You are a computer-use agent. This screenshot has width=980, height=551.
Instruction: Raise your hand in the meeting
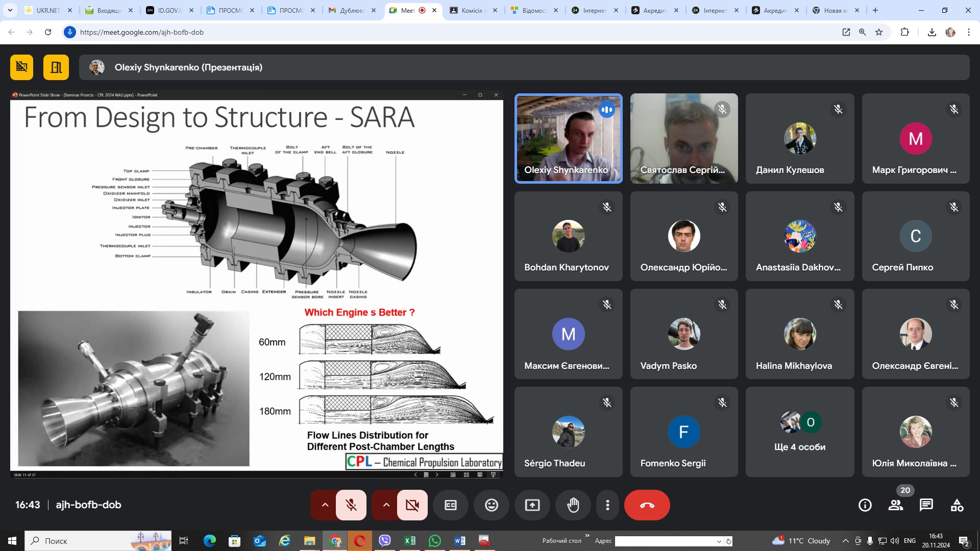(x=573, y=505)
